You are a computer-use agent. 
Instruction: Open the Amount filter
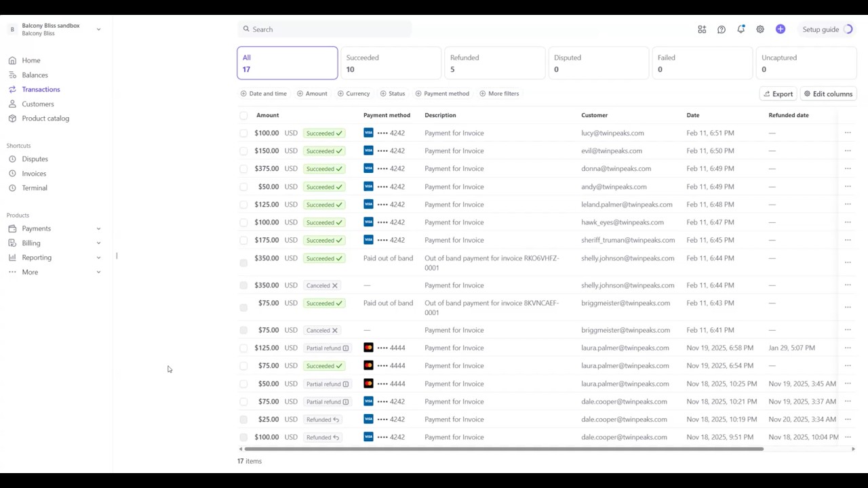pyautogui.click(x=312, y=94)
